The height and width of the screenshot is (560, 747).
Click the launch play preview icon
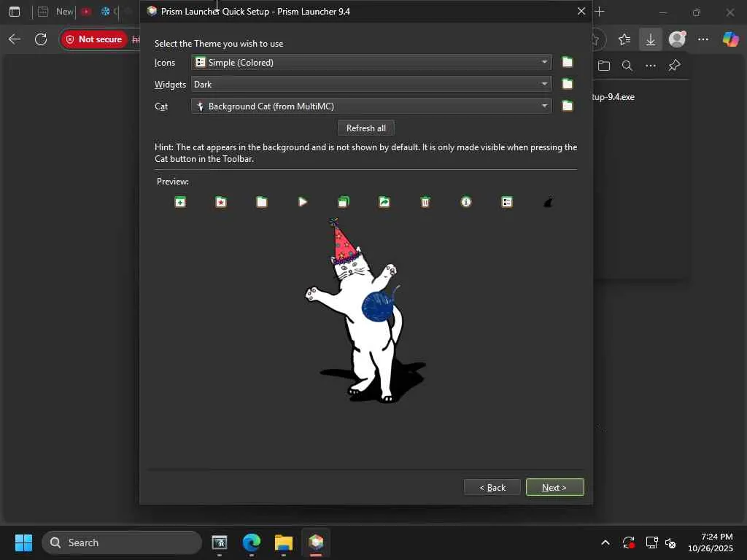click(x=303, y=202)
